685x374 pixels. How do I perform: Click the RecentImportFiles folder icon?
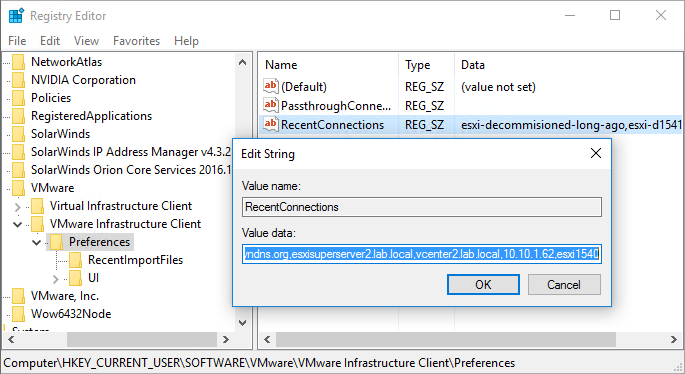pyautogui.click(x=76, y=260)
